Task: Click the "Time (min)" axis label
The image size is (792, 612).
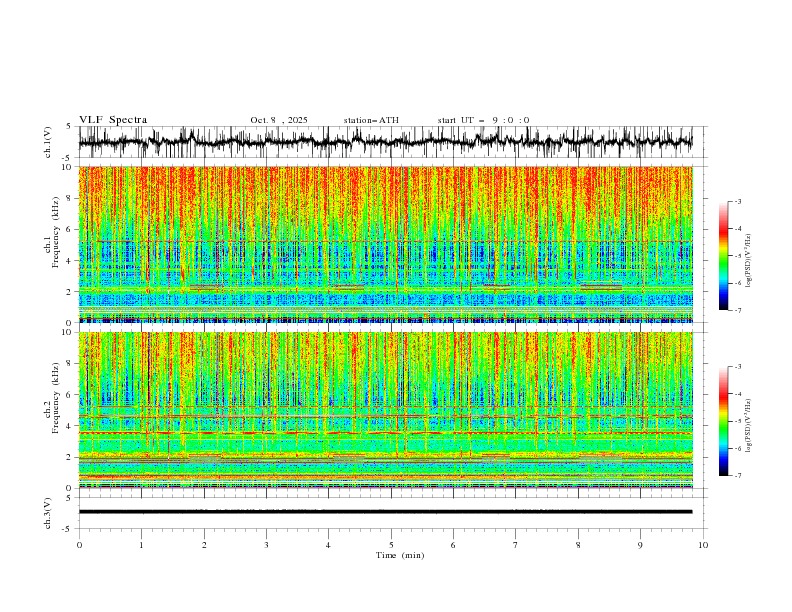Action: 400,555
